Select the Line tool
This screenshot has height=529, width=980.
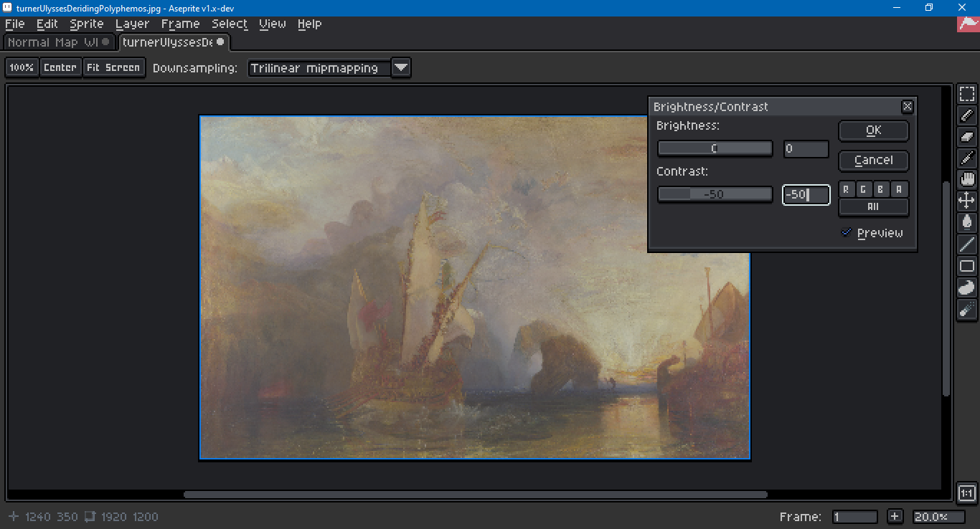point(967,244)
